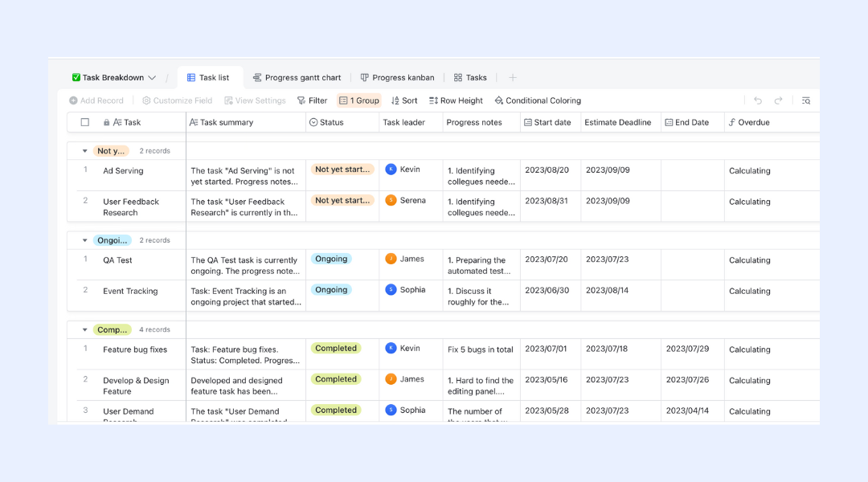Click the undo arrow icon
The image size is (868, 482).
[x=758, y=100]
